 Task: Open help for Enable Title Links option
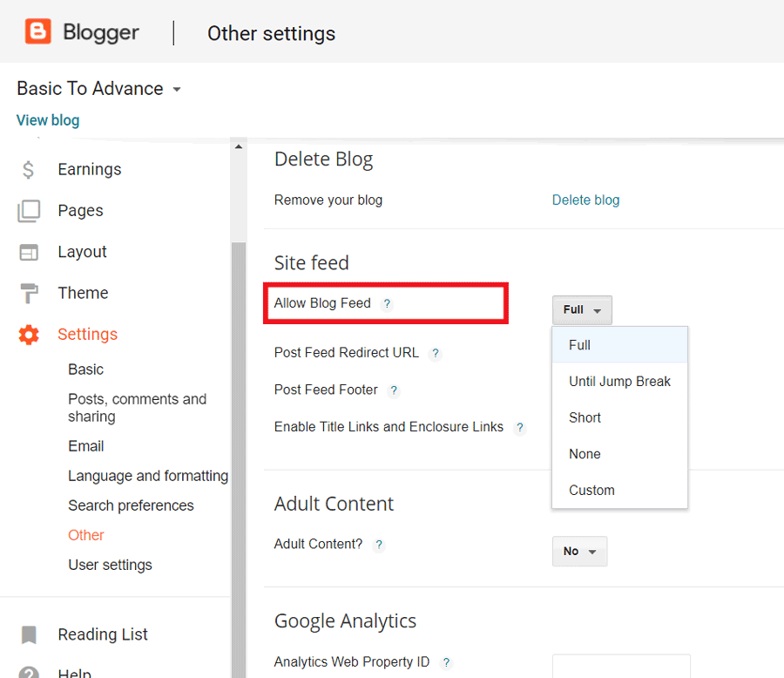pyautogui.click(x=520, y=427)
